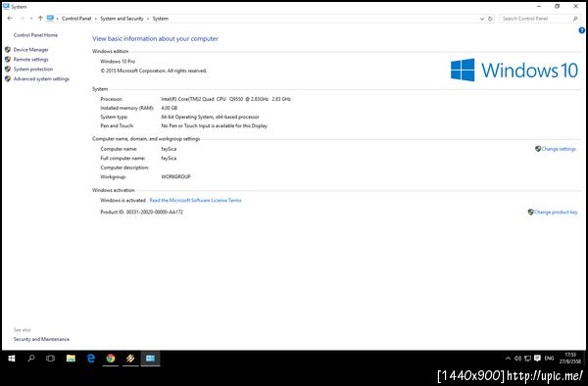588x386 pixels.
Task: Click No Pen or Touch Input text
Action: point(214,126)
